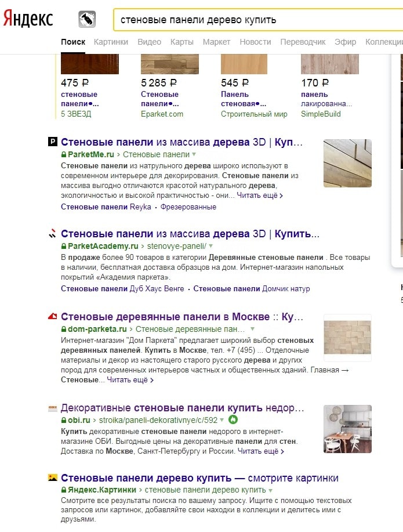Open the Стеновые панели Дуб Хаус Венге sitelink

pyautogui.click(x=122, y=289)
